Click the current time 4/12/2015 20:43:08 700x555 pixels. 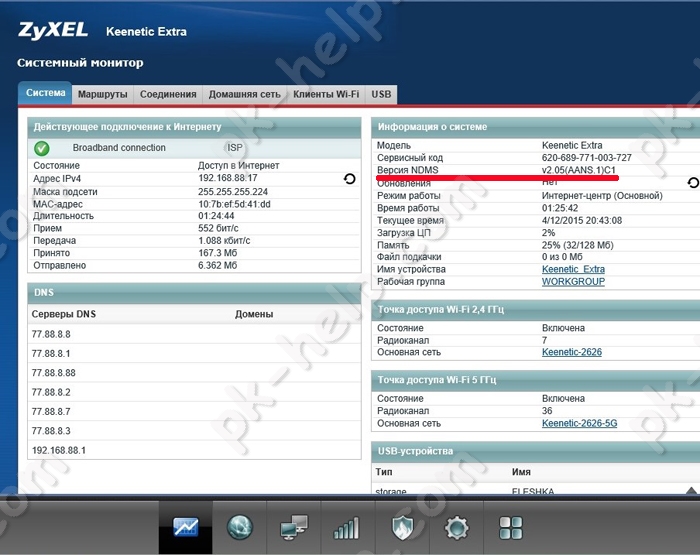[582, 220]
